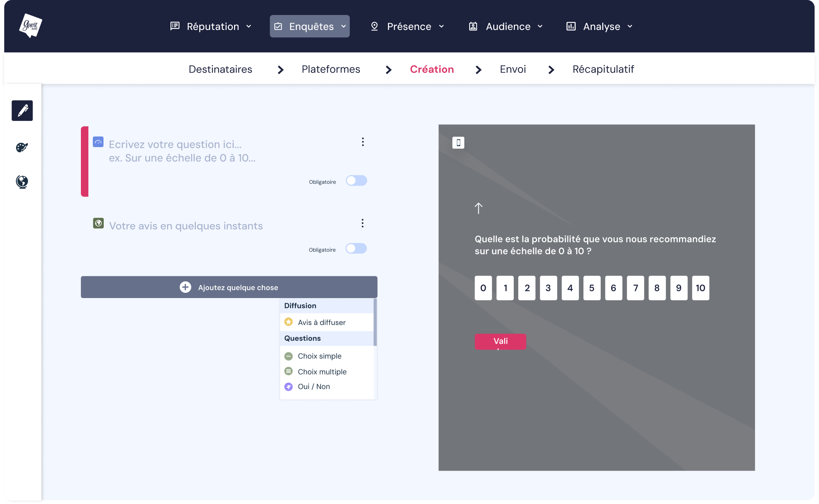Image resolution: width=819 pixels, height=504 pixels.
Task: Choose rating 7 in preview
Action: (x=636, y=288)
